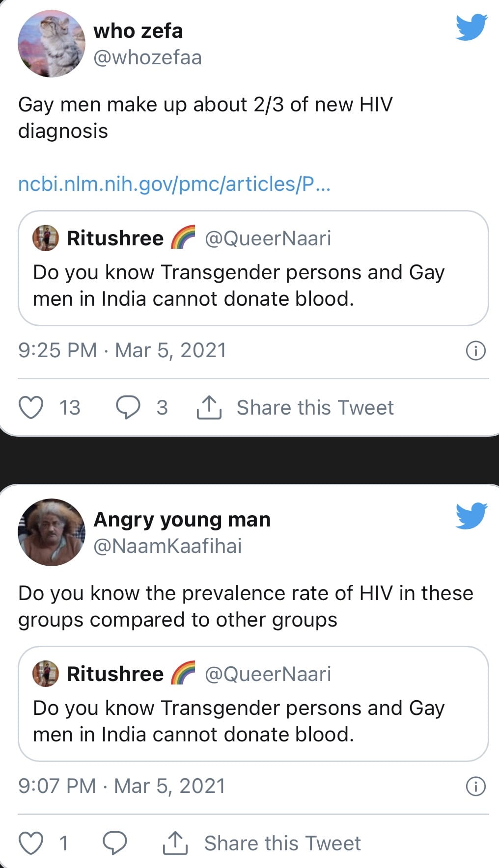The height and width of the screenshot is (868, 499).
Task: Click the 9:07 PM · Mar 5, 2021 timestamp
Action: 122,786
